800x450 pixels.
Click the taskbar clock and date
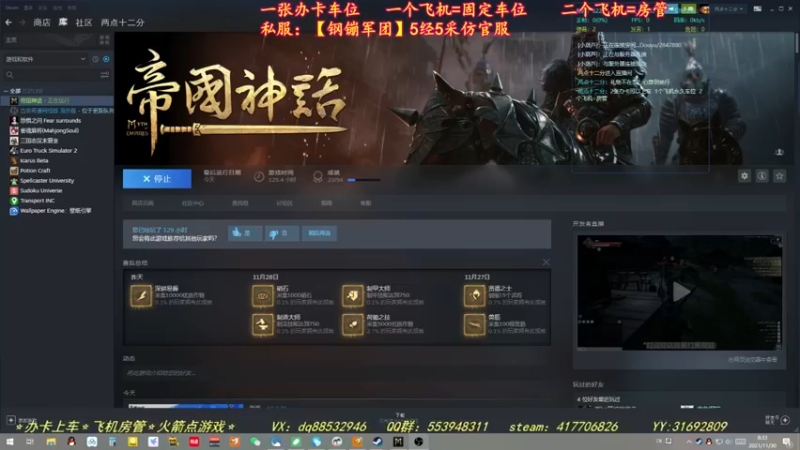[x=762, y=442]
